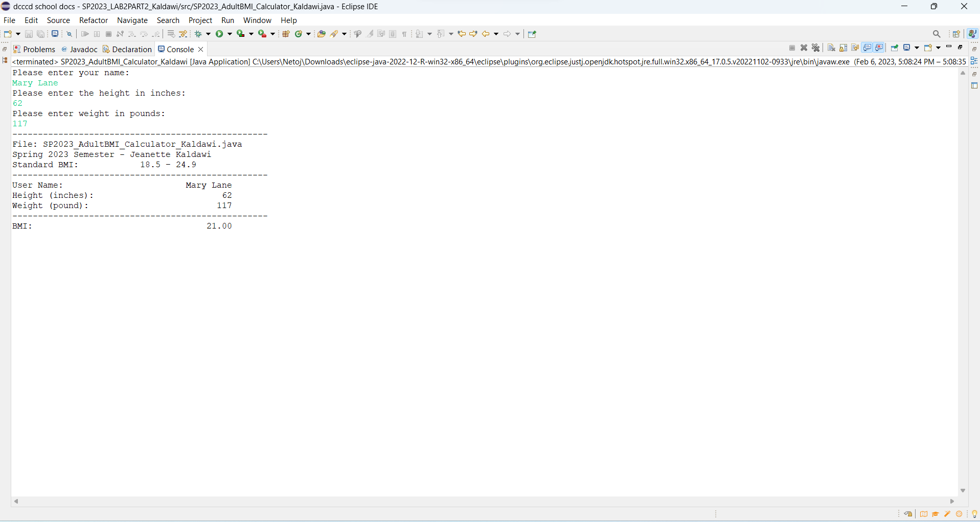Open the New wizard dropdown arrow
Screen dimensions: 980x522
pos(18,34)
